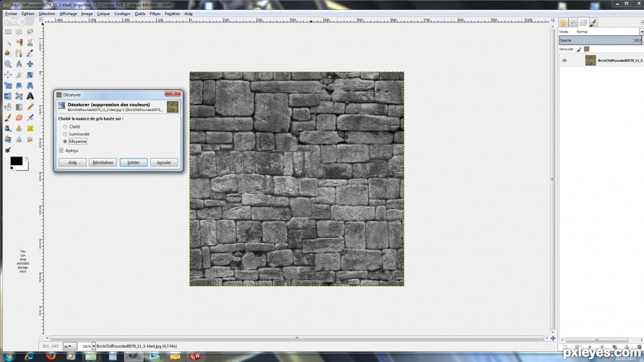The height and width of the screenshot is (362, 644).
Task: Click Annuler in the Désaturer dialog
Action: (164, 162)
